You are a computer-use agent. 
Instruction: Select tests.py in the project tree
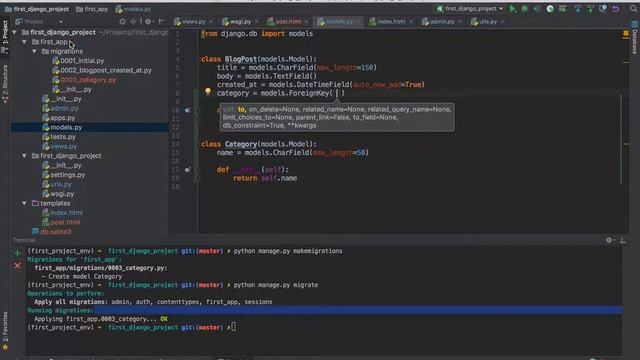pyautogui.click(x=59, y=137)
